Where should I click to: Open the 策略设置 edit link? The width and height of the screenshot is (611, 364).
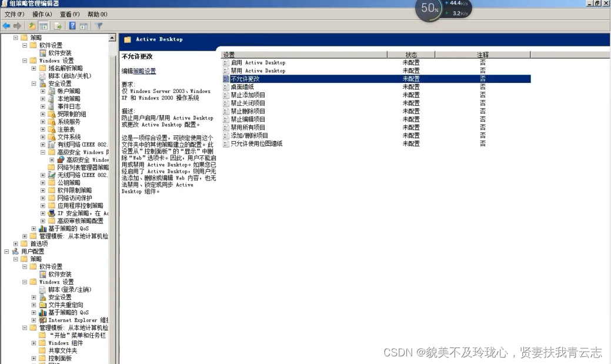(x=145, y=71)
